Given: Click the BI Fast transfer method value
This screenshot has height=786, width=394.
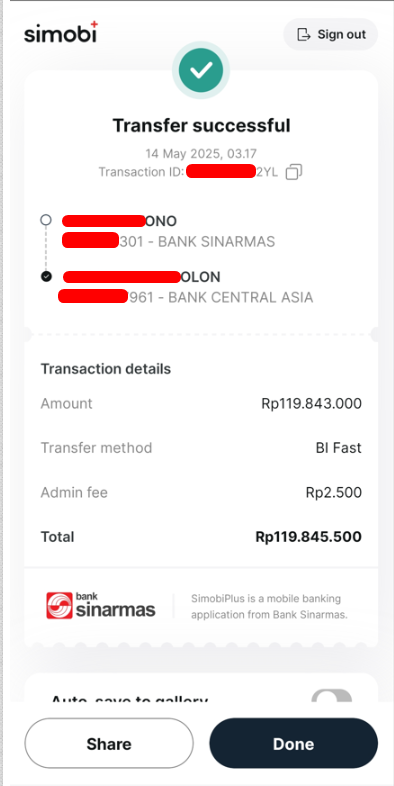Looking at the screenshot, I should click(x=338, y=448).
